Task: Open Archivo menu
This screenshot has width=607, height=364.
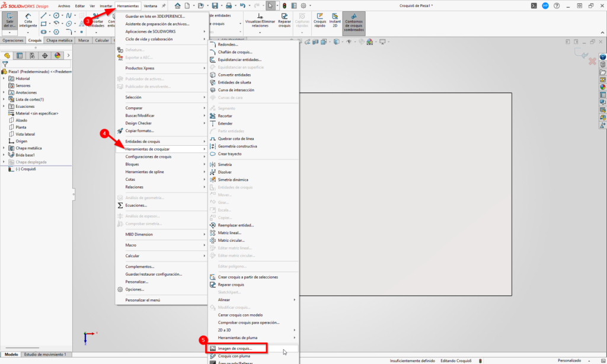Action: (64, 6)
